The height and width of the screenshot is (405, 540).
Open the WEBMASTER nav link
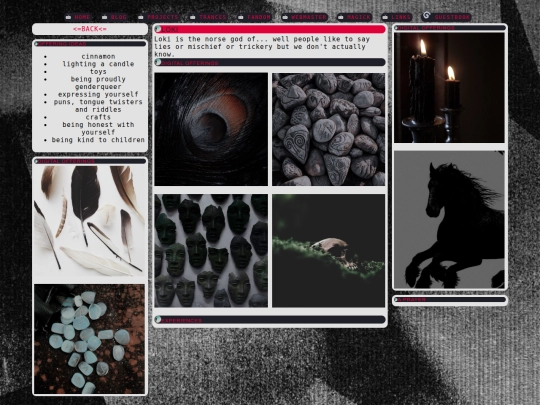(x=309, y=17)
